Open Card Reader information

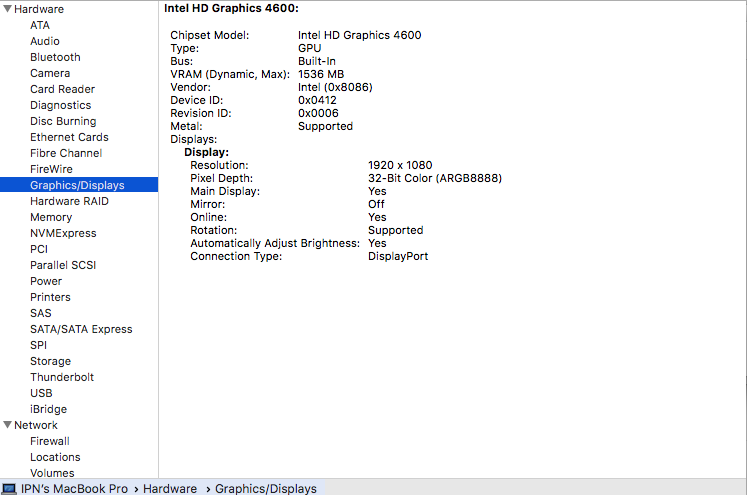pyautogui.click(x=62, y=89)
